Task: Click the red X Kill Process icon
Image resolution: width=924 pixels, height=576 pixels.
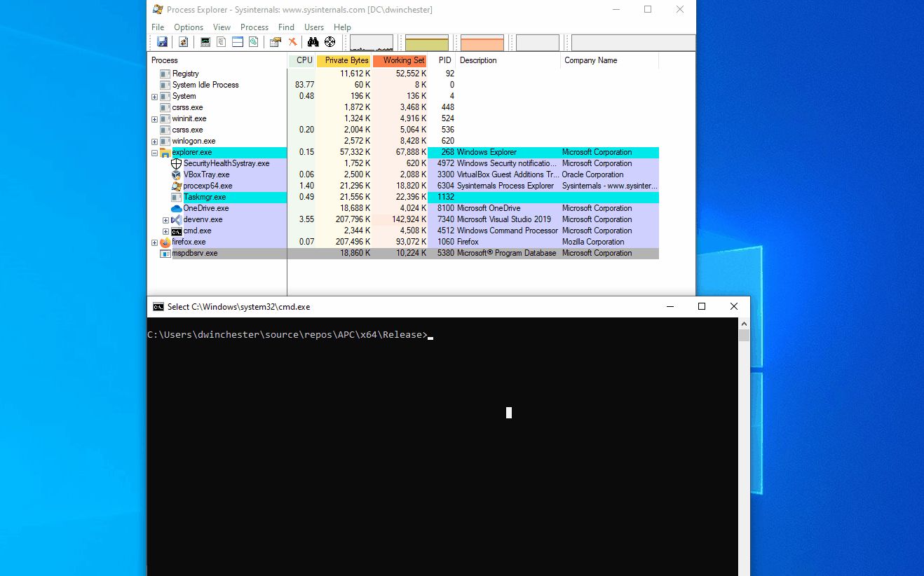Action: point(292,42)
